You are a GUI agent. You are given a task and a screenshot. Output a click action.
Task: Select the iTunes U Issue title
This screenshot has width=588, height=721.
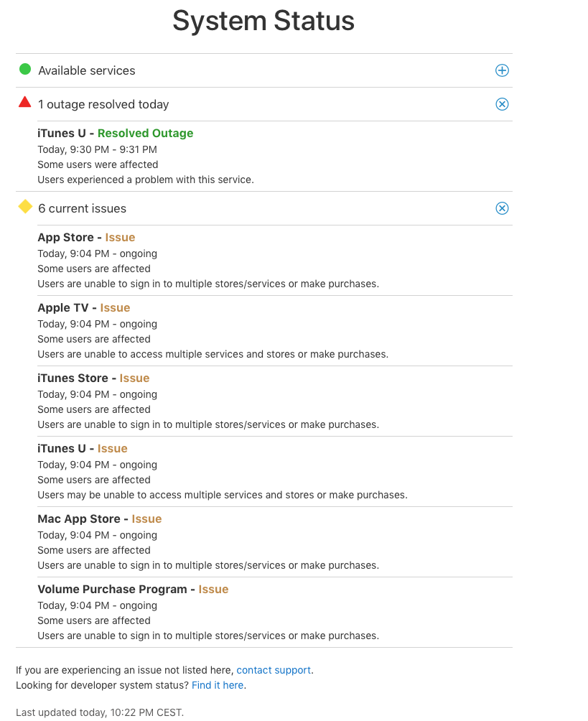click(x=82, y=448)
